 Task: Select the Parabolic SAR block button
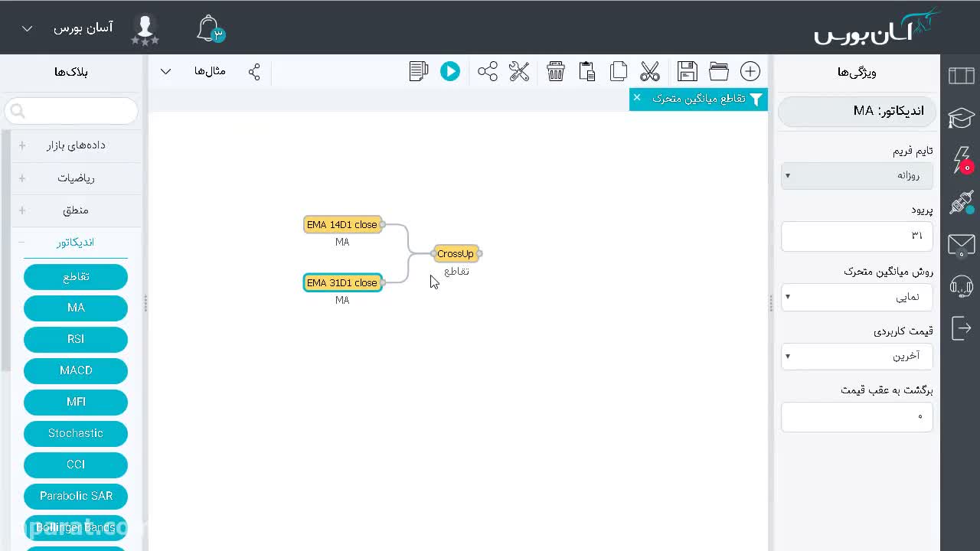[x=76, y=496]
